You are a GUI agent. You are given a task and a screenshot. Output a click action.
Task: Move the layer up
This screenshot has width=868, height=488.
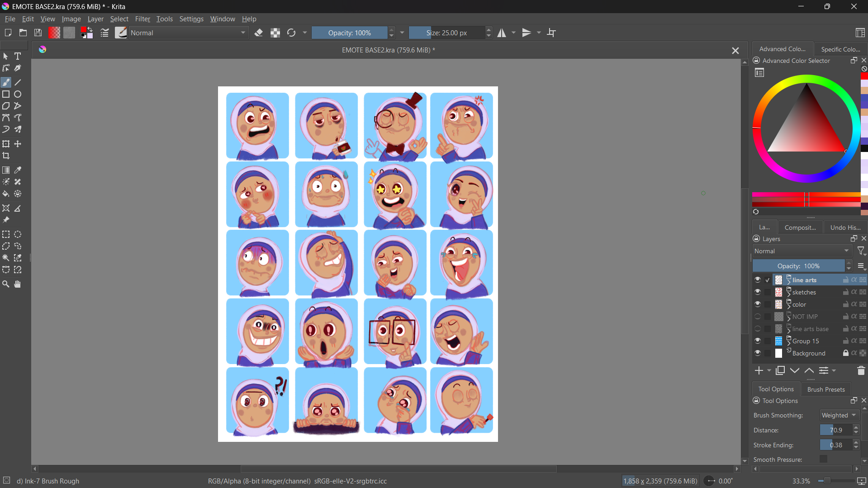(809, 371)
